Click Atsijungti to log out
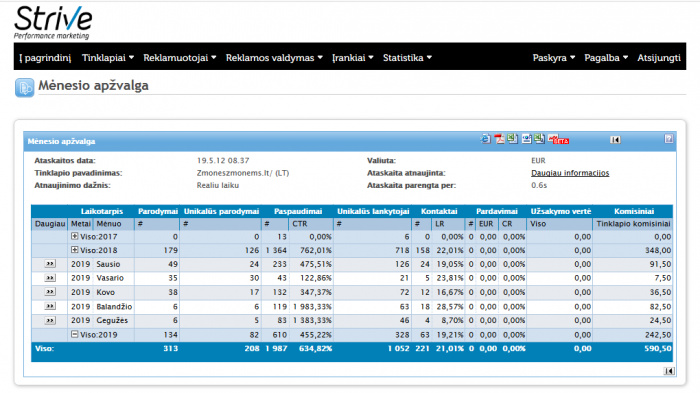The width and height of the screenshot is (700, 393). point(658,58)
